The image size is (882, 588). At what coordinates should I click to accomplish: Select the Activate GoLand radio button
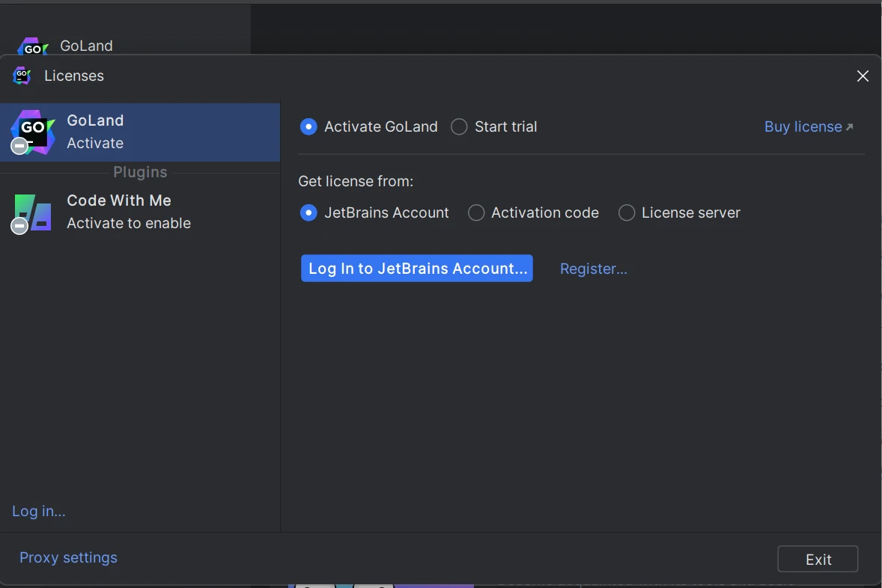(x=308, y=127)
